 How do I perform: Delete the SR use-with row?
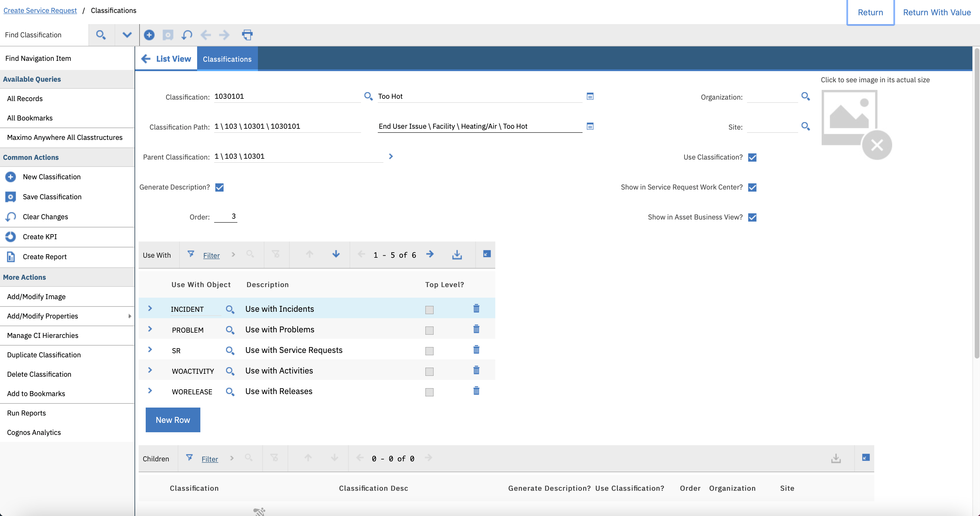[x=476, y=349]
